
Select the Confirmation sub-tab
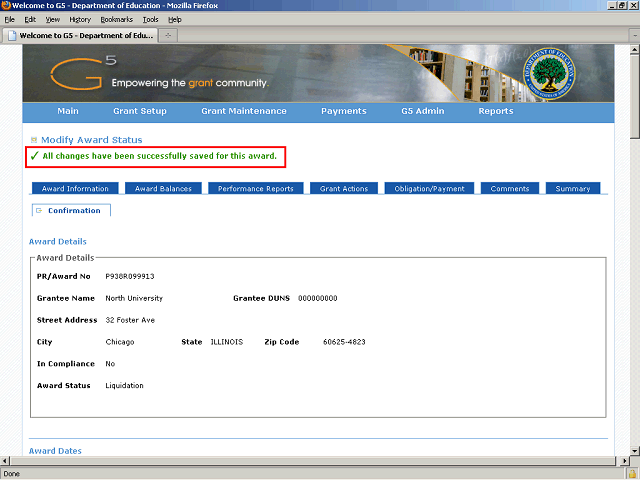tap(71, 210)
